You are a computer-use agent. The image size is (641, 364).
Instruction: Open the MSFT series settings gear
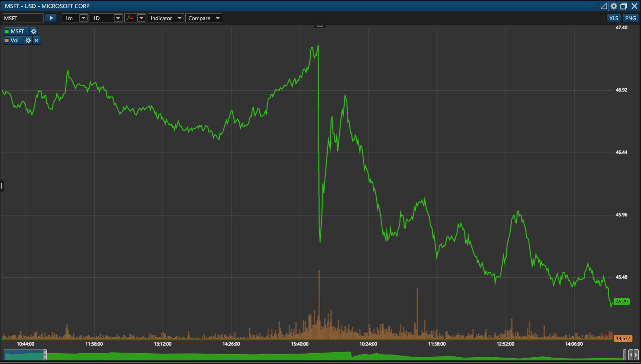click(x=33, y=31)
